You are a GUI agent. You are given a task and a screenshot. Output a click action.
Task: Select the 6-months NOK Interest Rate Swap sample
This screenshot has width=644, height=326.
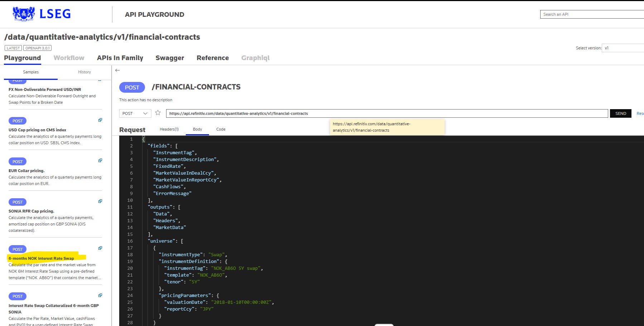click(41, 258)
